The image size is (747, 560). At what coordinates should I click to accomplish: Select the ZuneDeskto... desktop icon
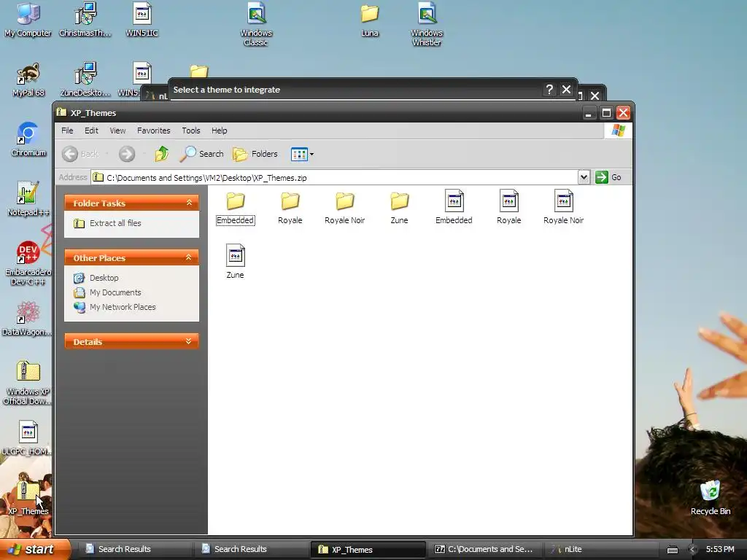[85, 80]
